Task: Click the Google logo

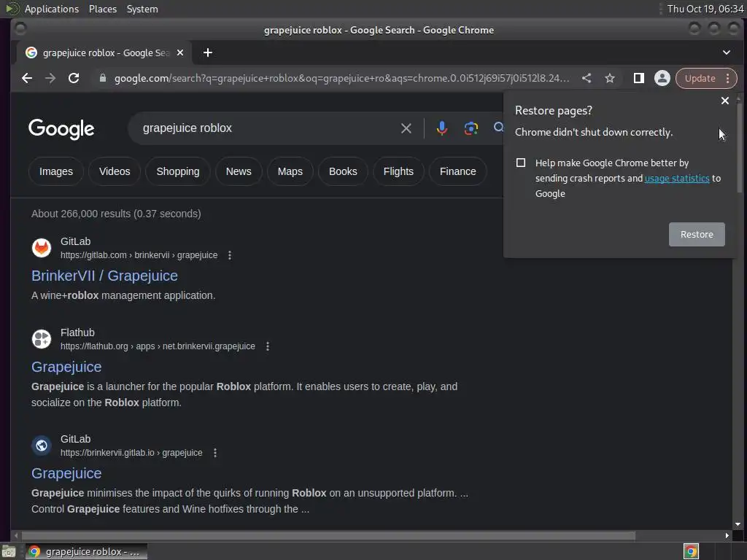Action: tap(61, 128)
